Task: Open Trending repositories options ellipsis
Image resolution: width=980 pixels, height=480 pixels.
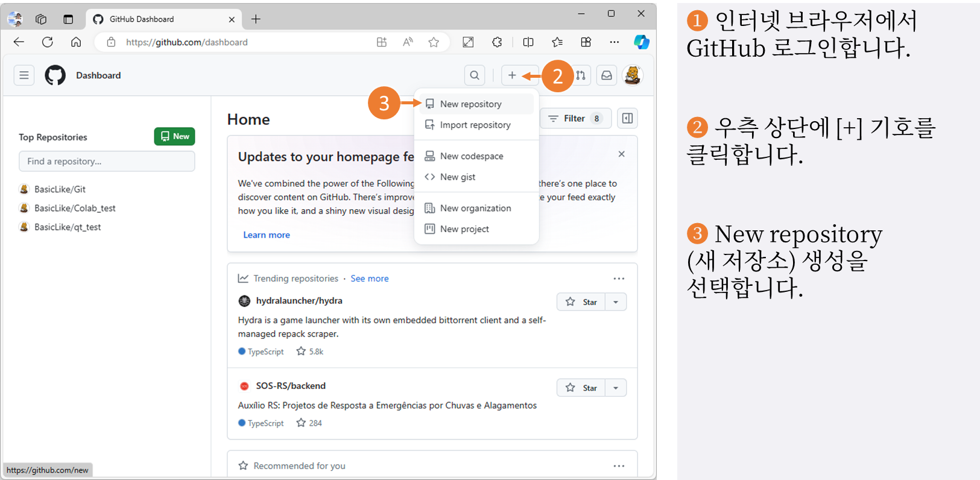Action: (619, 279)
